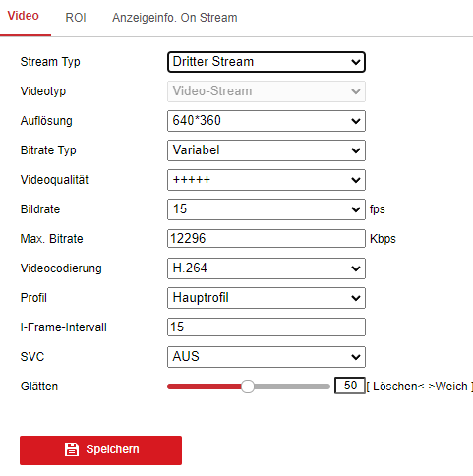Click the gray portion of Glätten slider track
Image resolution: width=473 pixels, height=476 pixels.
[x=292, y=387]
